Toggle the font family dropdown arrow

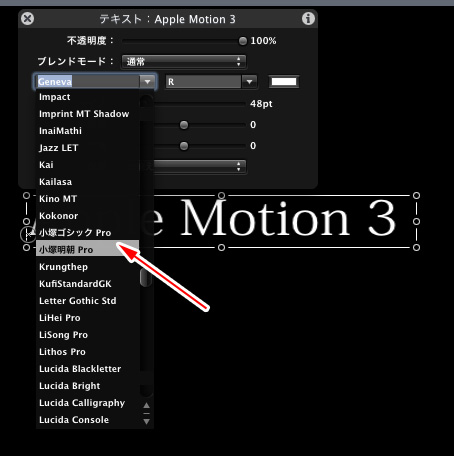[147, 82]
